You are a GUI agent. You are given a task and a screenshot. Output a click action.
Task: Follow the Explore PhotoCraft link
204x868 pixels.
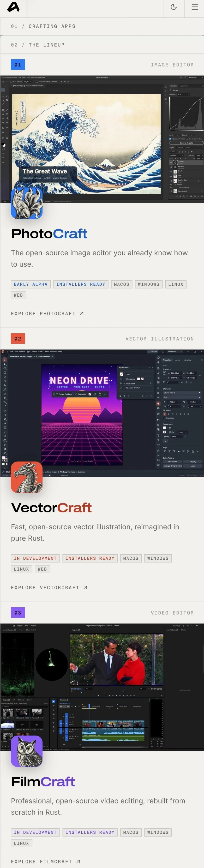coord(47,313)
